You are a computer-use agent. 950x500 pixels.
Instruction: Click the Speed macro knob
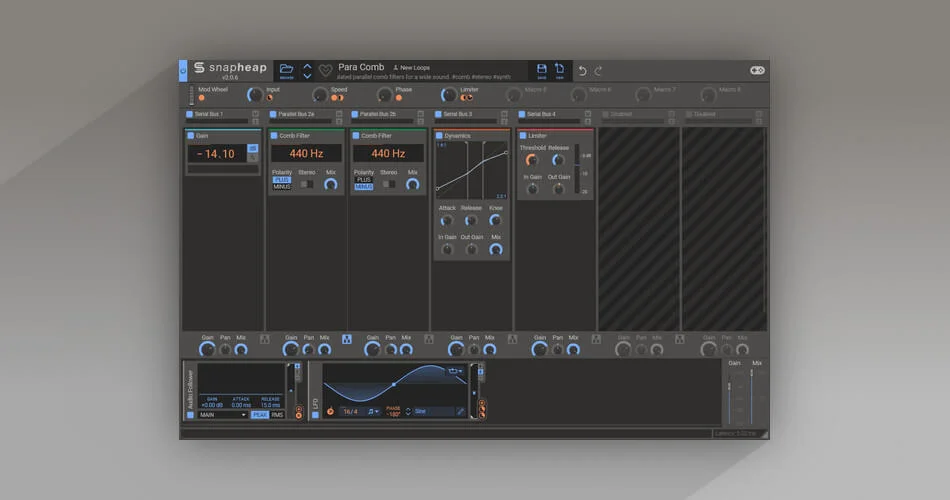coord(320,95)
